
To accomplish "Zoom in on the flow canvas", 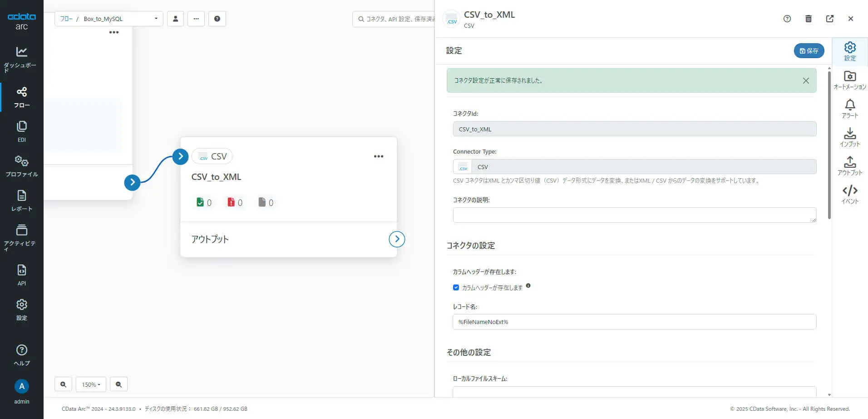I will [x=63, y=384].
